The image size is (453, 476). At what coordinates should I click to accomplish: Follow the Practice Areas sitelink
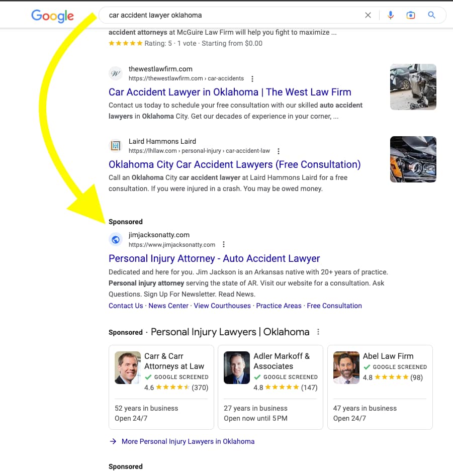click(279, 306)
